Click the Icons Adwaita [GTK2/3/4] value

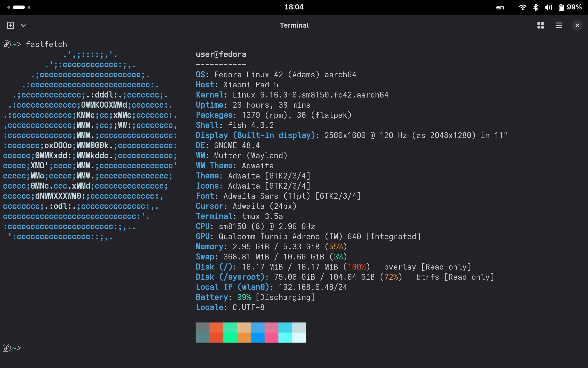pyautogui.click(x=269, y=186)
